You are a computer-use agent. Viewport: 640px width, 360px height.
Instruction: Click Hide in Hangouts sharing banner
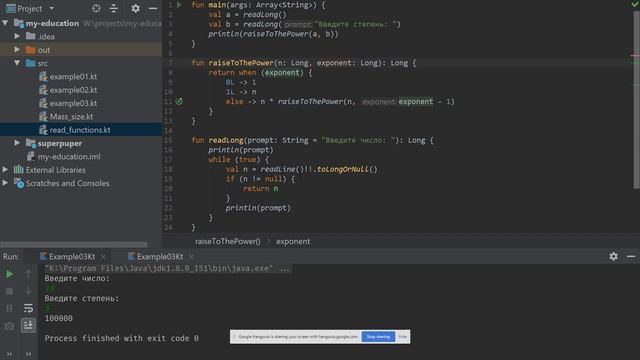402,337
